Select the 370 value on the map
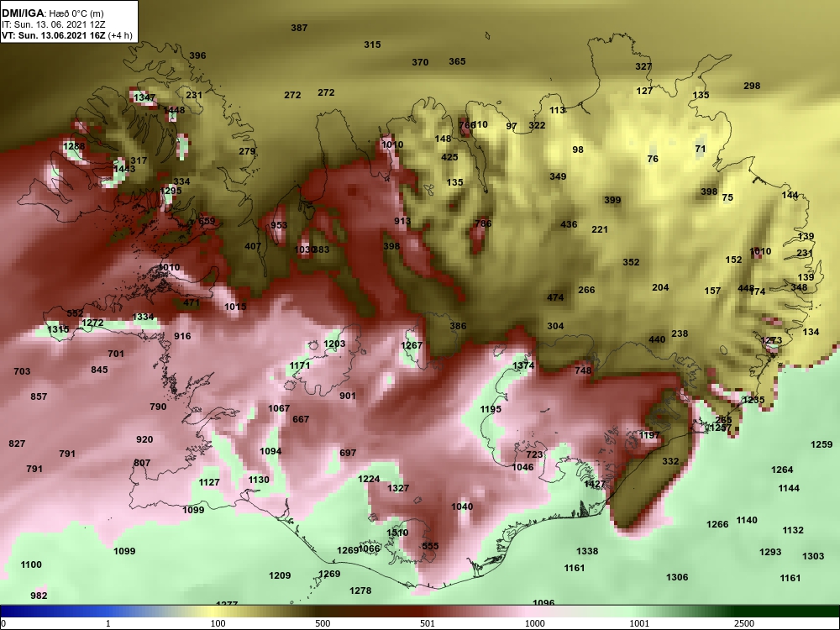The width and height of the screenshot is (840, 630). [x=420, y=63]
